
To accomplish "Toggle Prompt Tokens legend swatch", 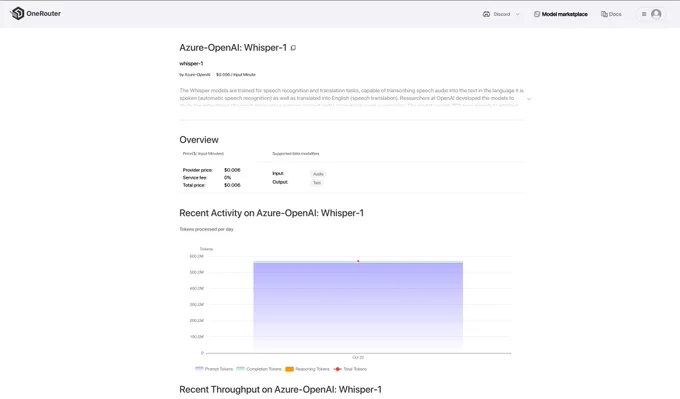I will [x=199, y=369].
